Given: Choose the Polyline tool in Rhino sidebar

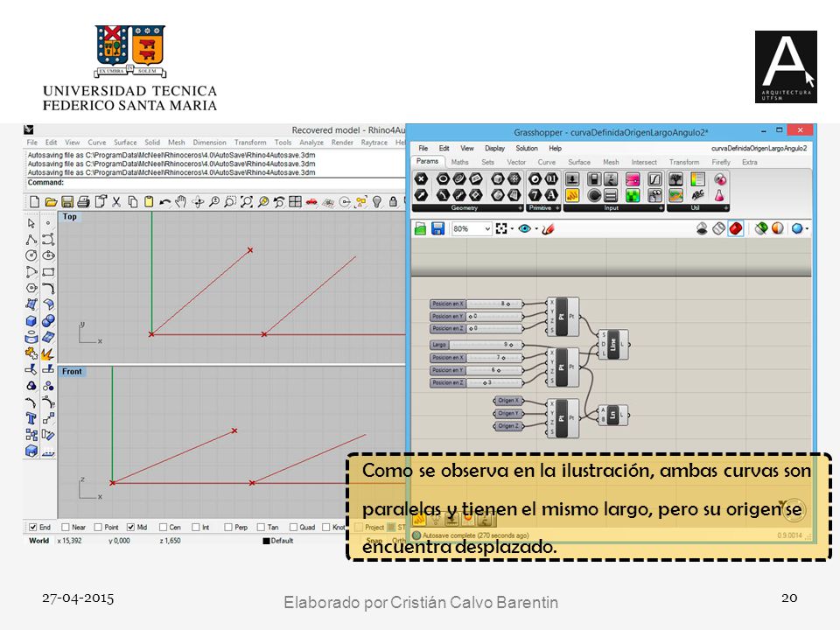Looking at the screenshot, I should click(x=31, y=240).
